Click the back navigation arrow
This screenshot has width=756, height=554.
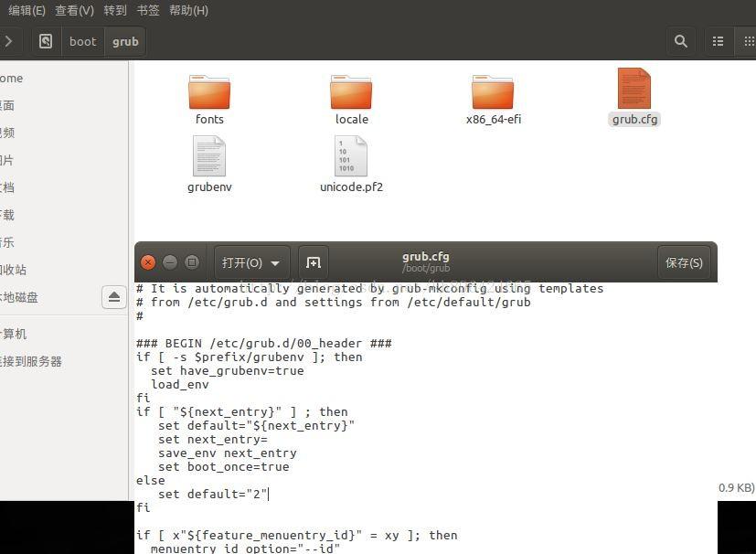pos(9,41)
